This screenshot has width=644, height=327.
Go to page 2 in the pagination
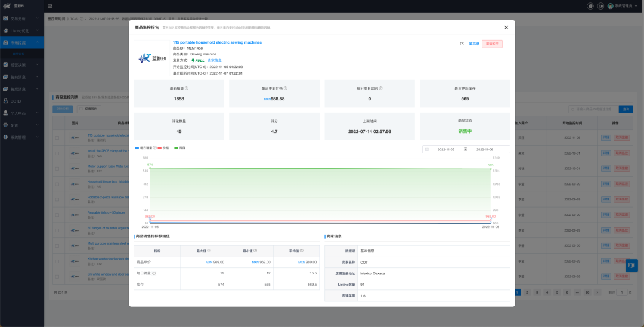(526, 292)
